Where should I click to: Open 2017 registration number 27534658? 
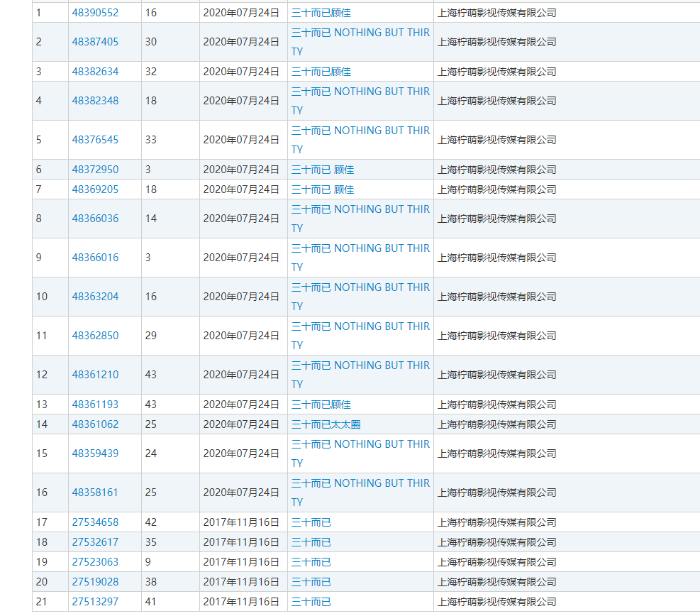(x=95, y=522)
